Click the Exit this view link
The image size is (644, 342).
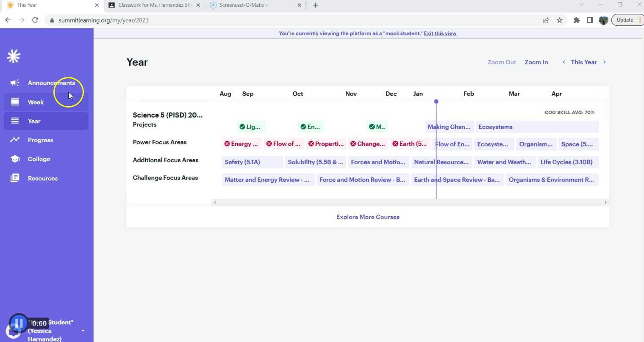(440, 33)
